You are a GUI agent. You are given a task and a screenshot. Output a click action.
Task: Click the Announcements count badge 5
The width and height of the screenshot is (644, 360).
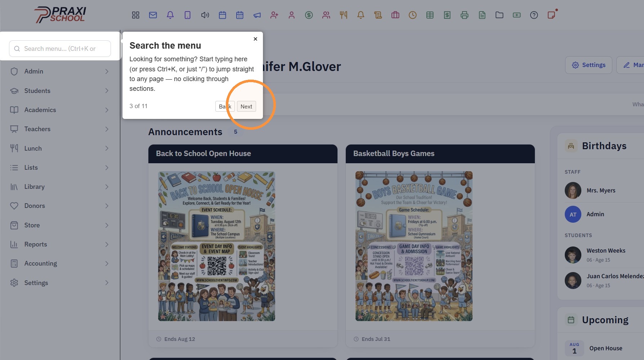tap(236, 132)
